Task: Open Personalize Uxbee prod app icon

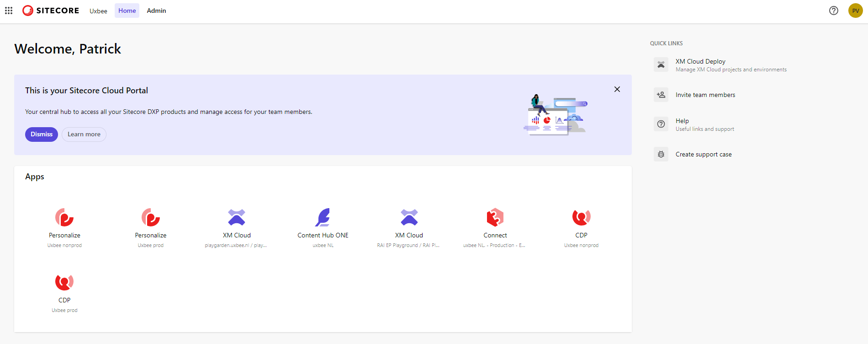Action: [151, 217]
